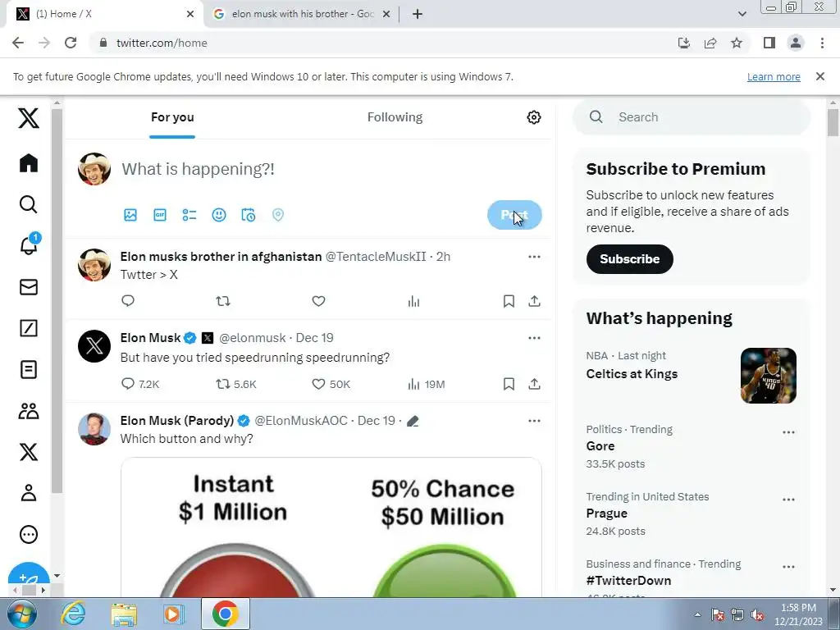Expand Chrome tab search chevron

tap(742, 14)
